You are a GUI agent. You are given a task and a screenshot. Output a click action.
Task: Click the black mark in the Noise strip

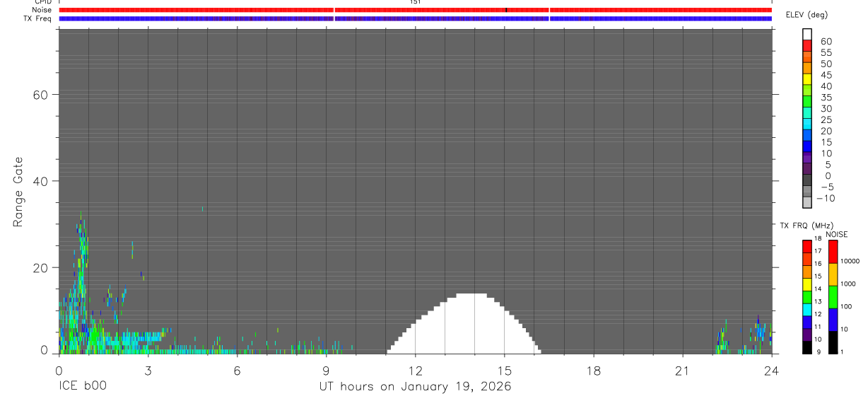(506, 10)
